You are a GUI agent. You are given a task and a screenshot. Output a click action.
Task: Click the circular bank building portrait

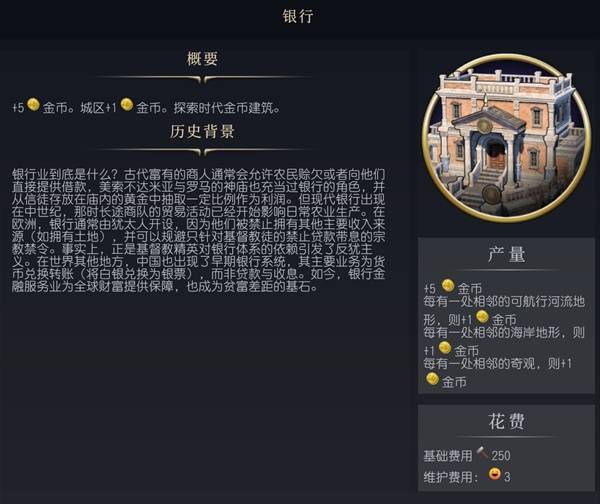click(506, 138)
